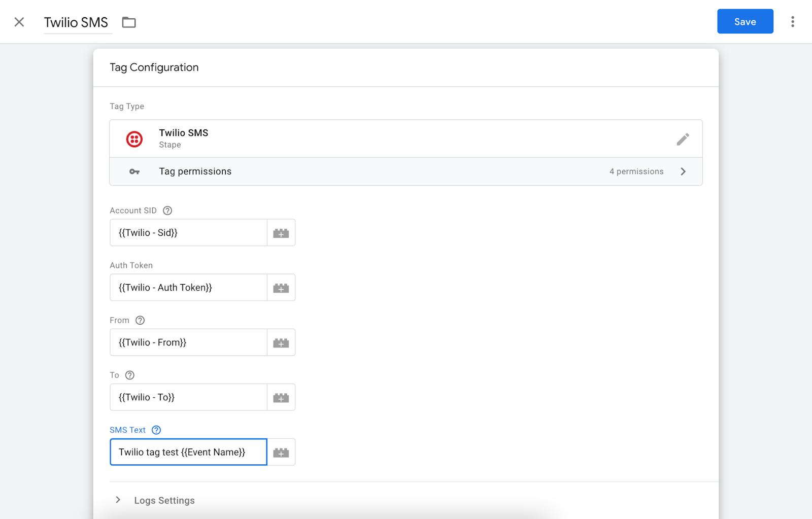Open help tooltip for SMS Text

(156, 430)
